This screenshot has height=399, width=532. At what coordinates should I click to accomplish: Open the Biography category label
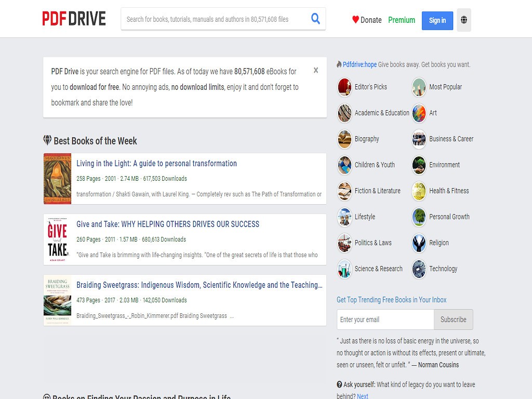(367, 139)
